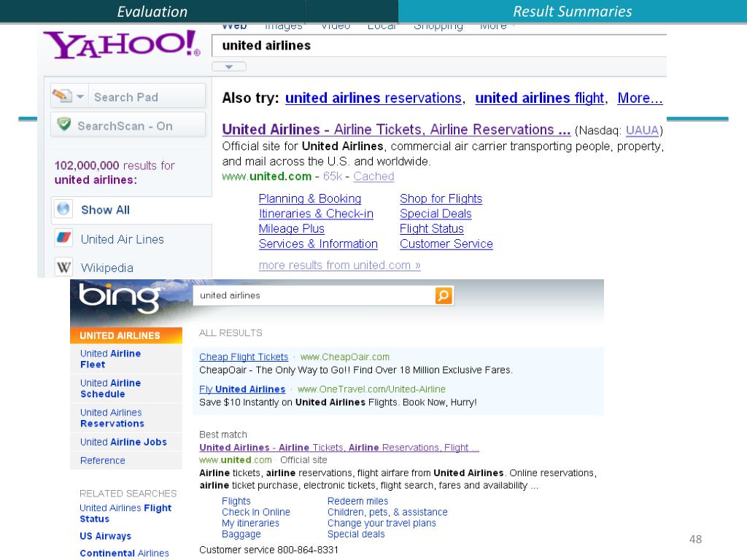Click the More... suggestions link
This screenshot has width=747, height=560.
(x=640, y=98)
